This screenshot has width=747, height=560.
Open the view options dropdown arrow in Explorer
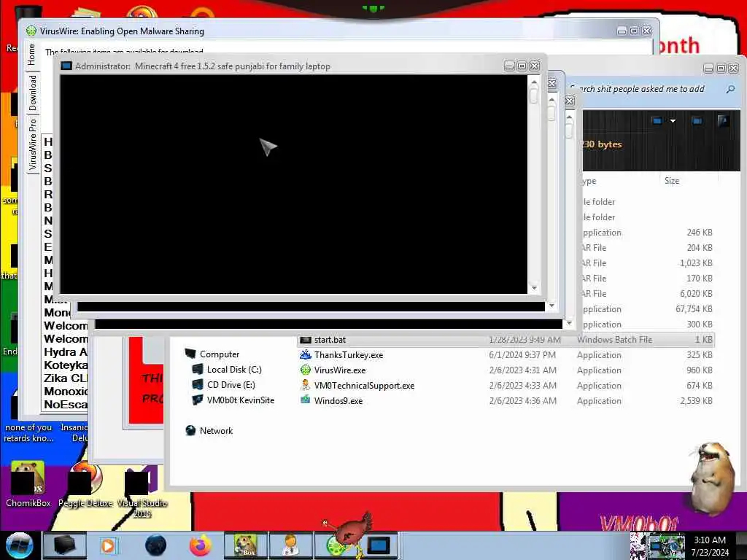673,121
